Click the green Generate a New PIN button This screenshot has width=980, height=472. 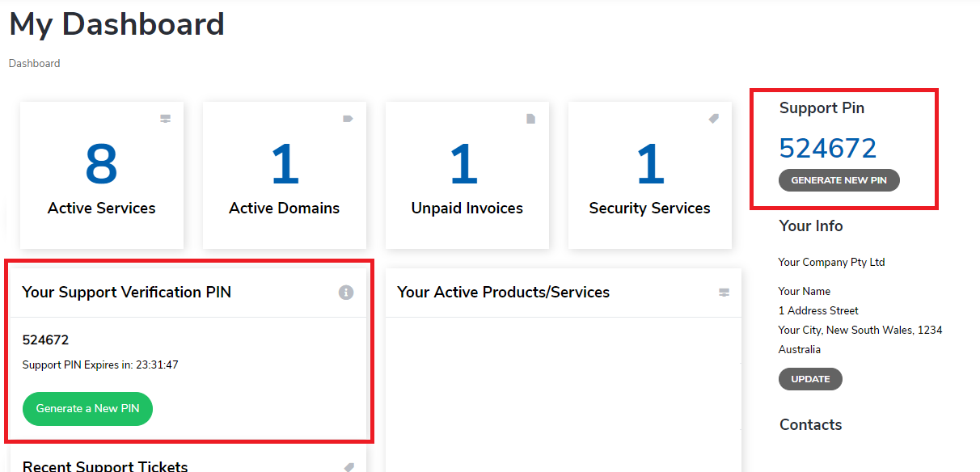(x=87, y=408)
